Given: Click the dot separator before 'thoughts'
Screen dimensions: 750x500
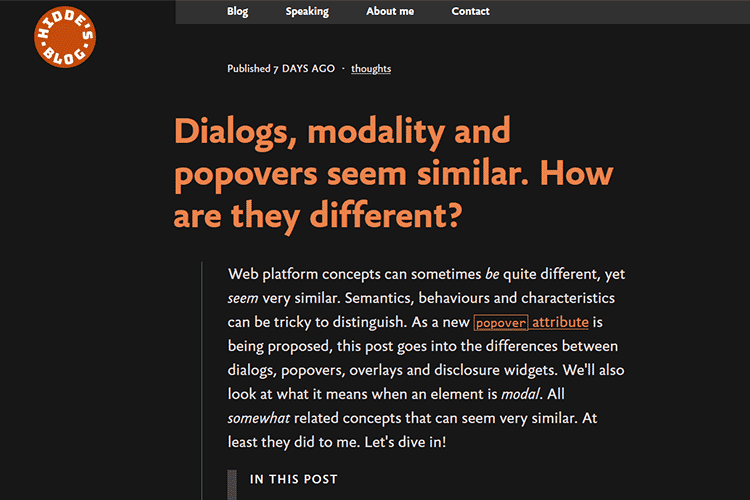Looking at the screenshot, I should (343, 69).
